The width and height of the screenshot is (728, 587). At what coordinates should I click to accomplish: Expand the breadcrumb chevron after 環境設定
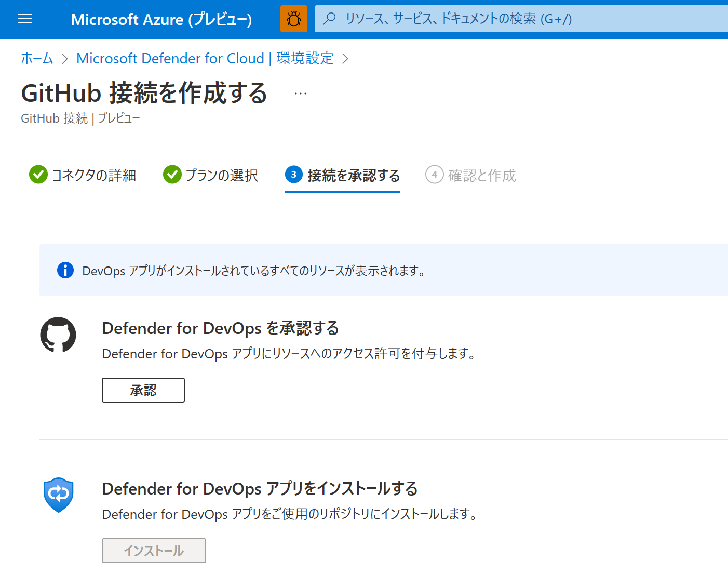pyautogui.click(x=345, y=59)
